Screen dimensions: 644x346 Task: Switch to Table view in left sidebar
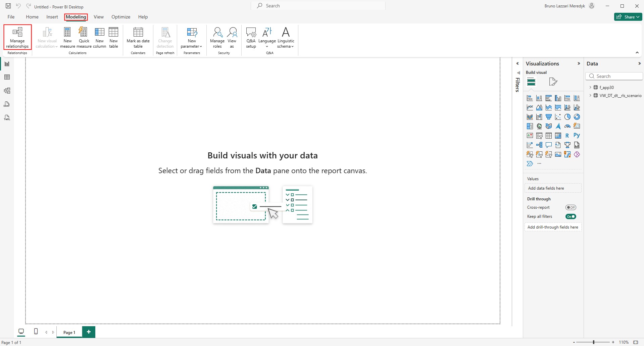tap(7, 77)
